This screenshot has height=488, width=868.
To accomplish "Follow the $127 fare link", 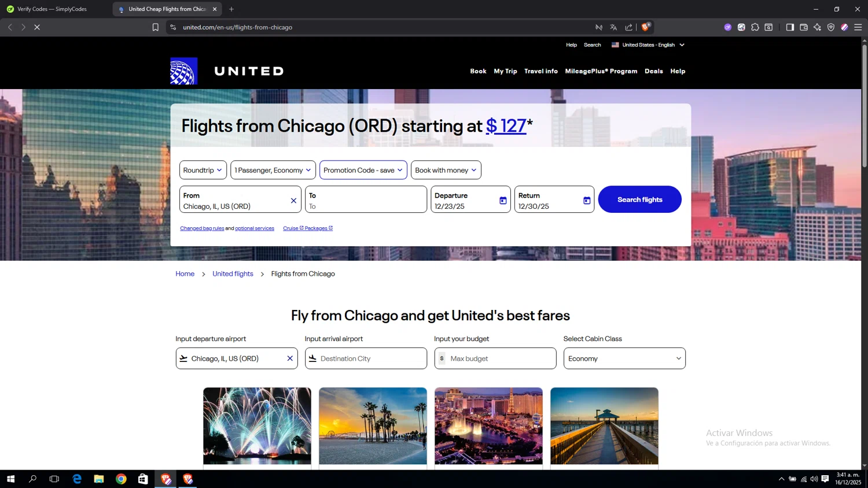I will coord(506,125).
